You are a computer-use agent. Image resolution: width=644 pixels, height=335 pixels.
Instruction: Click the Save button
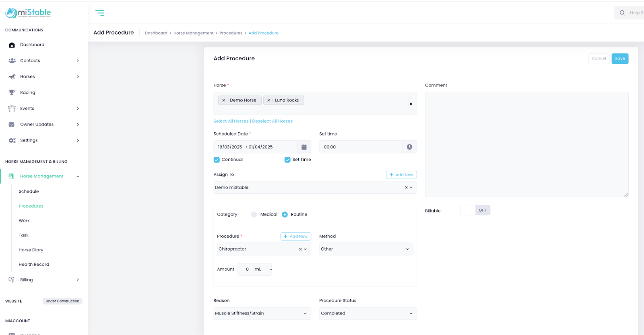pyautogui.click(x=619, y=59)
